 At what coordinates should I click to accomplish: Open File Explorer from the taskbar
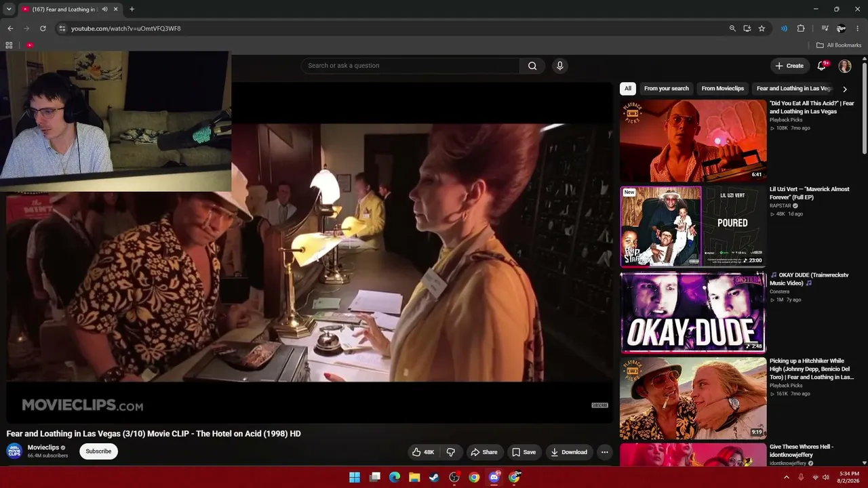coord(414,477)
